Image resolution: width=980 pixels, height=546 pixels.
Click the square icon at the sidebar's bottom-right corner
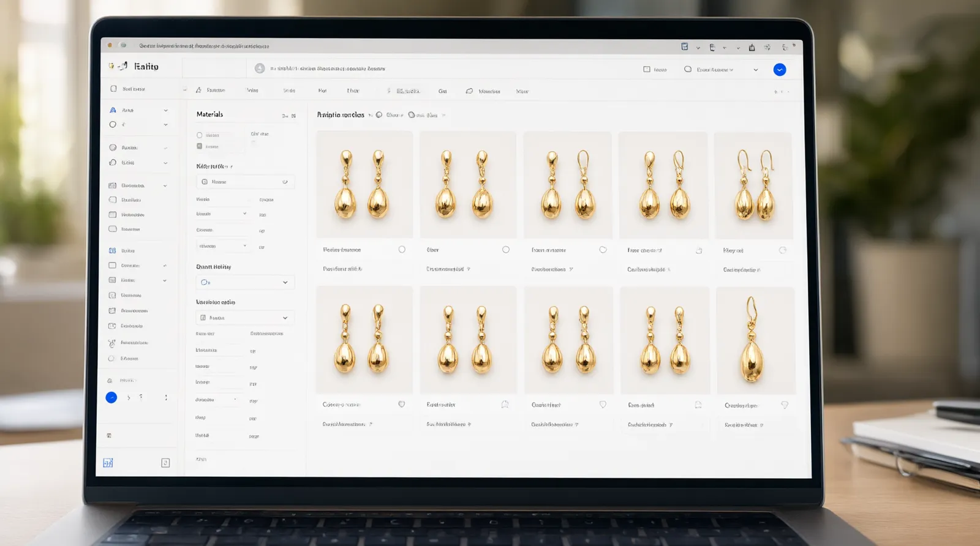tap(165, 463)
